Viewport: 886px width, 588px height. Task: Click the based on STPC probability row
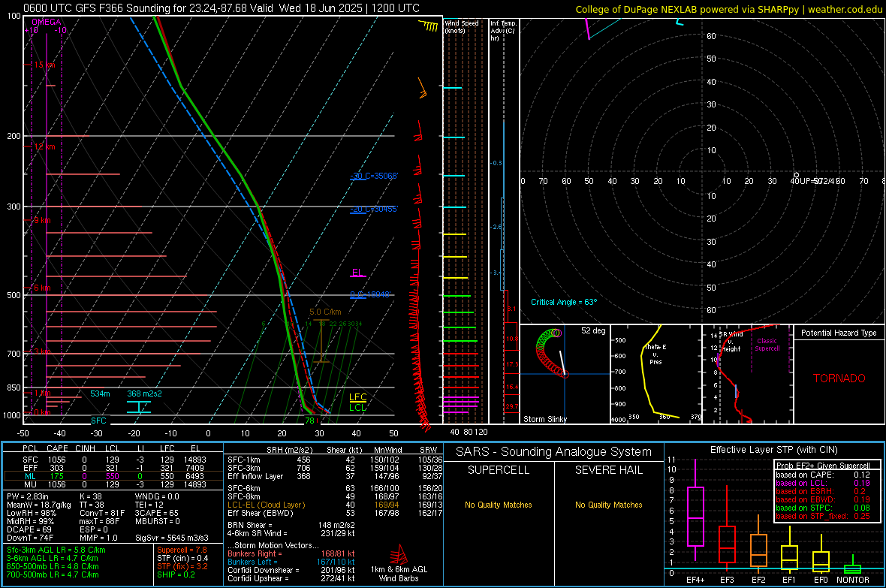point(823,508)
